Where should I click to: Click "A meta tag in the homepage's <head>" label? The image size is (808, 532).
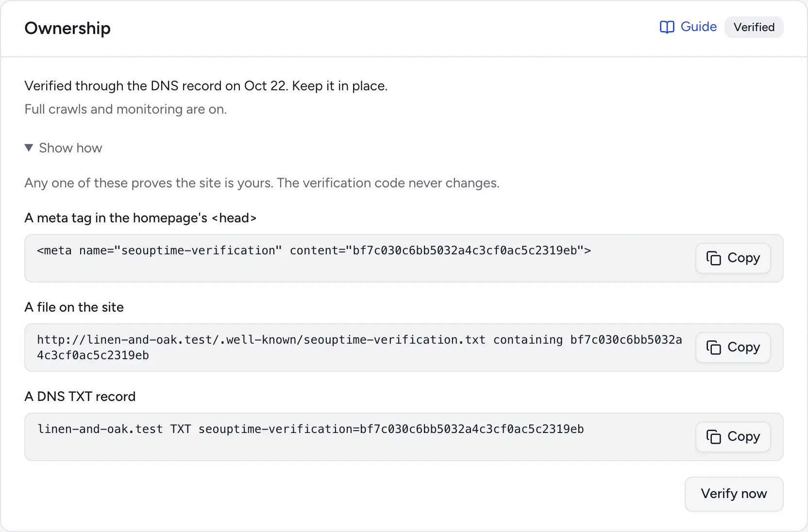point(140,218)
